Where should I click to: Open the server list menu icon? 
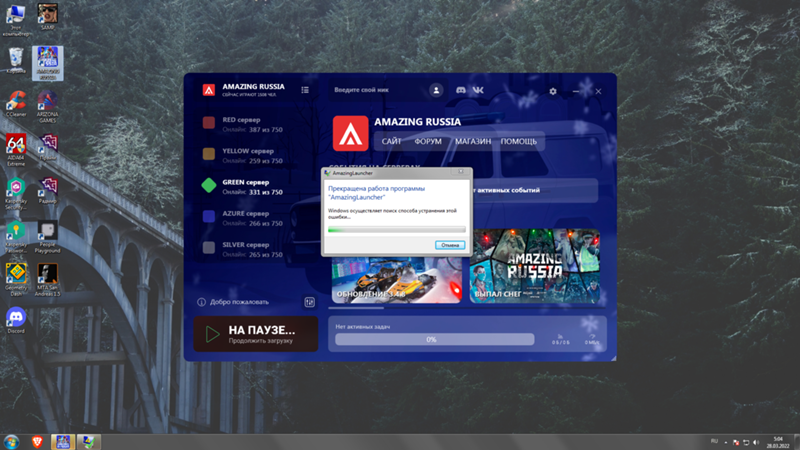click(305, 90)
